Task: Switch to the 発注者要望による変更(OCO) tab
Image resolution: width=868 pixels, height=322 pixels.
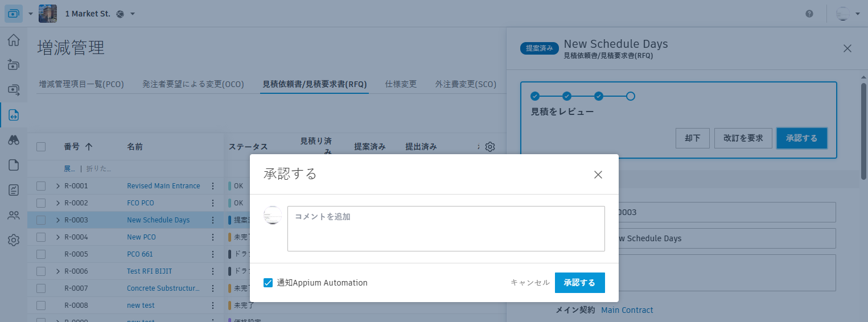Action: tap(193, 84)
